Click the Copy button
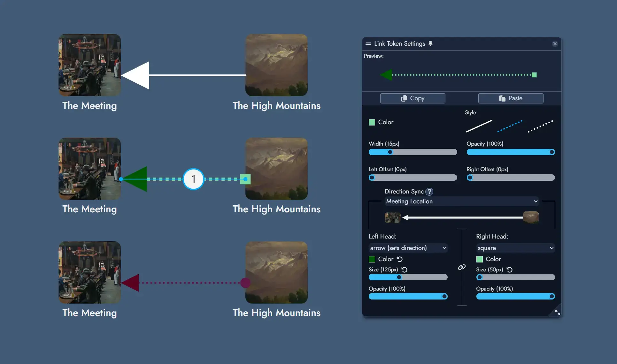The image size is (617, 364). 413,98
